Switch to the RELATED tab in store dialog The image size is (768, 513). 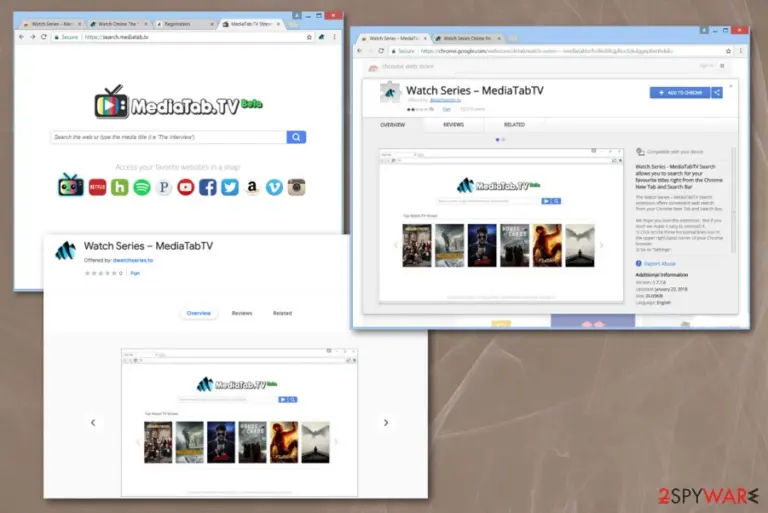click(x=514, y=125)
